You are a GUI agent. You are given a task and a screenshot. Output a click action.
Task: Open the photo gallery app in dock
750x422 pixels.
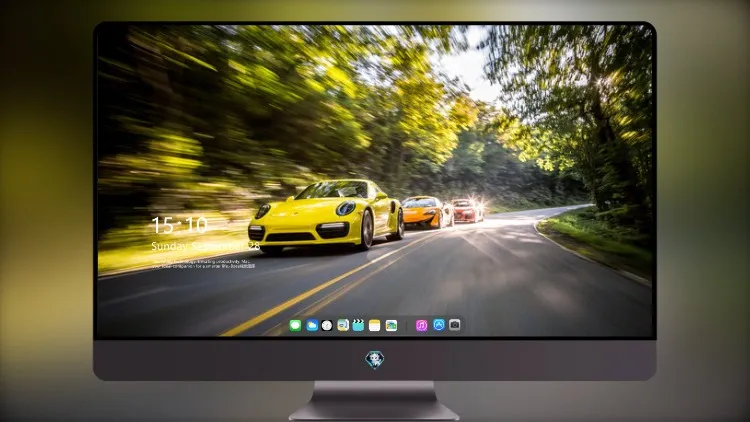click(x=391, y=326)
